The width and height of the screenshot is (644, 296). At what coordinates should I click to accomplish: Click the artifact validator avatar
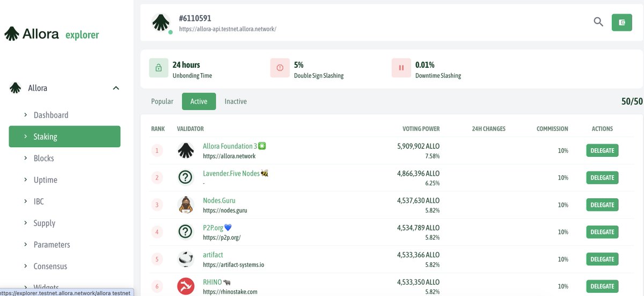click(x=185, y=259)
